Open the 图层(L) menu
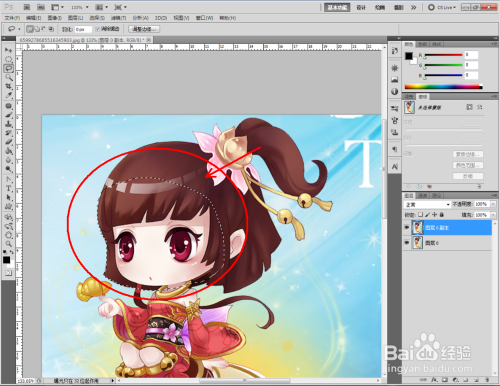Screen dimensions: 500x386 [x=75, y=18]
